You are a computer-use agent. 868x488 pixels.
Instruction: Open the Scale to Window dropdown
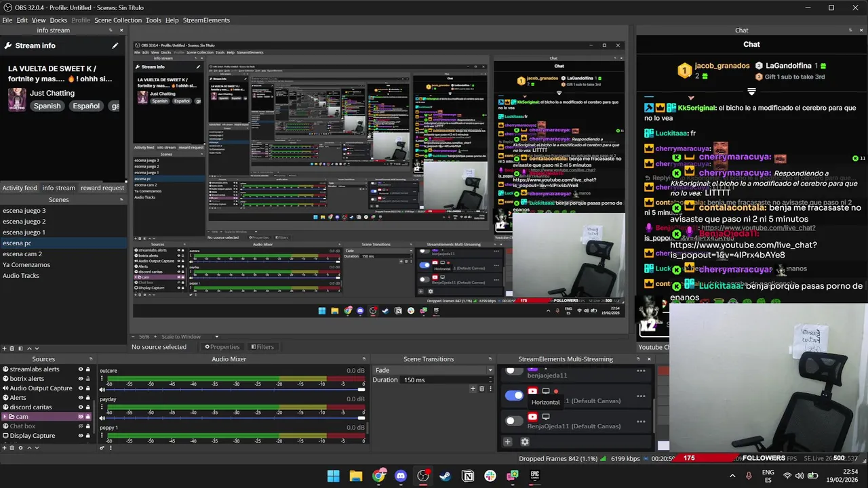(189, 337)
